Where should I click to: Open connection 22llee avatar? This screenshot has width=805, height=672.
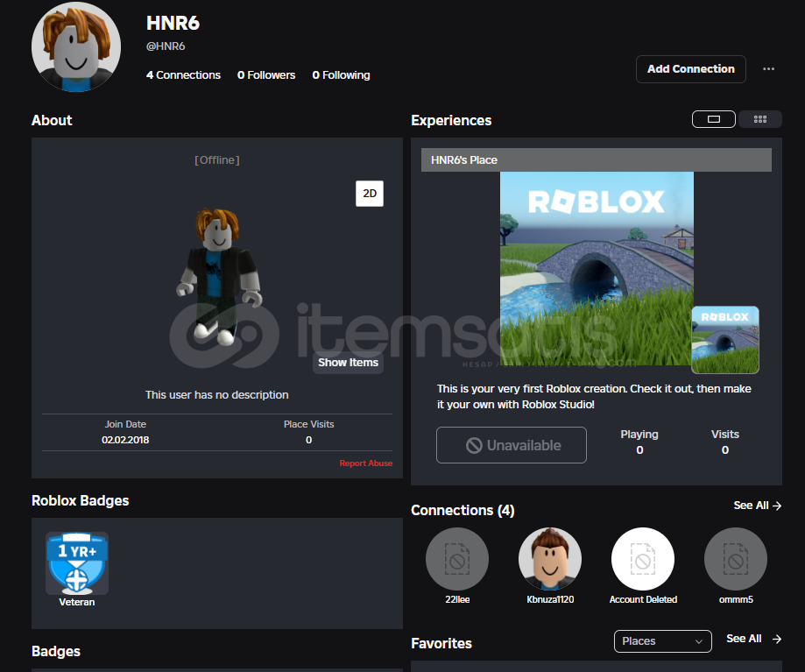457,559
